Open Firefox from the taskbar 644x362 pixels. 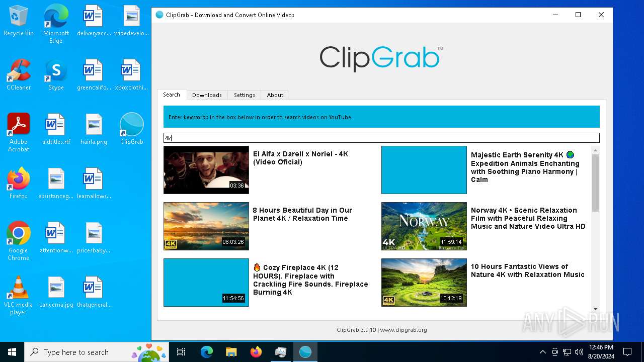click(x=256, y=352)
